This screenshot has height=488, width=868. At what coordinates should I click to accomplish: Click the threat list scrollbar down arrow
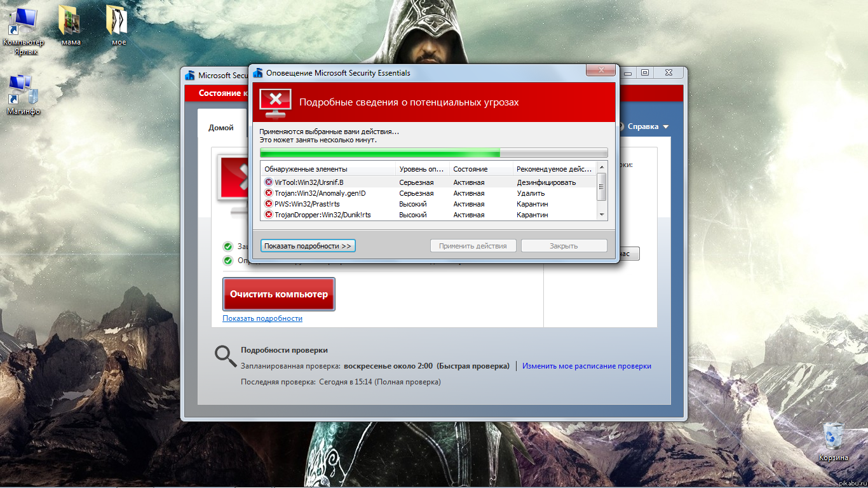tap(602, 215)
